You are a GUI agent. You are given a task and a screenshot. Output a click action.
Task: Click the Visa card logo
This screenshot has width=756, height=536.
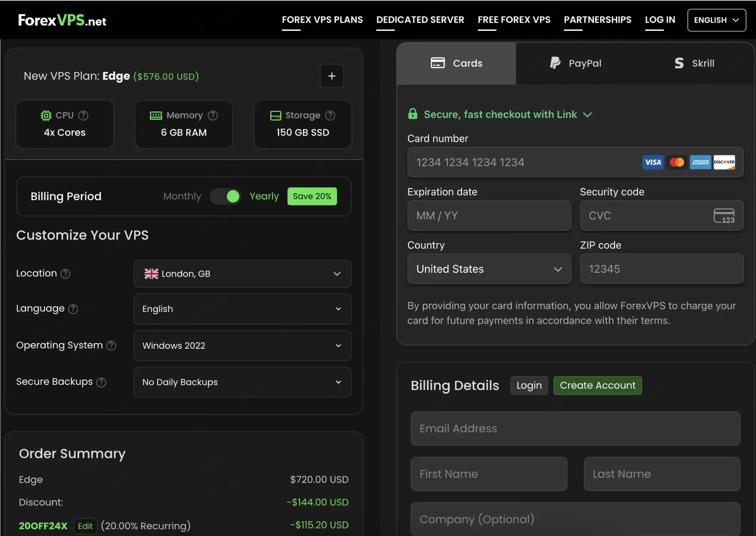(x=653, y=162)
